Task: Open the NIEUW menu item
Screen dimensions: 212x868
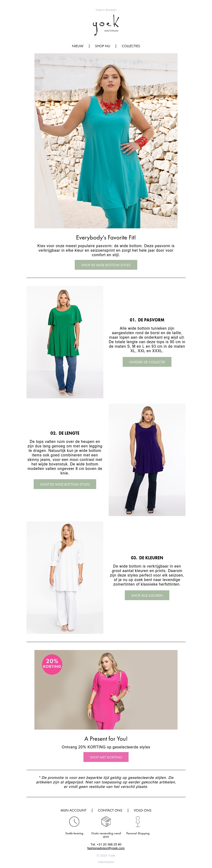Action: [78, 46]
